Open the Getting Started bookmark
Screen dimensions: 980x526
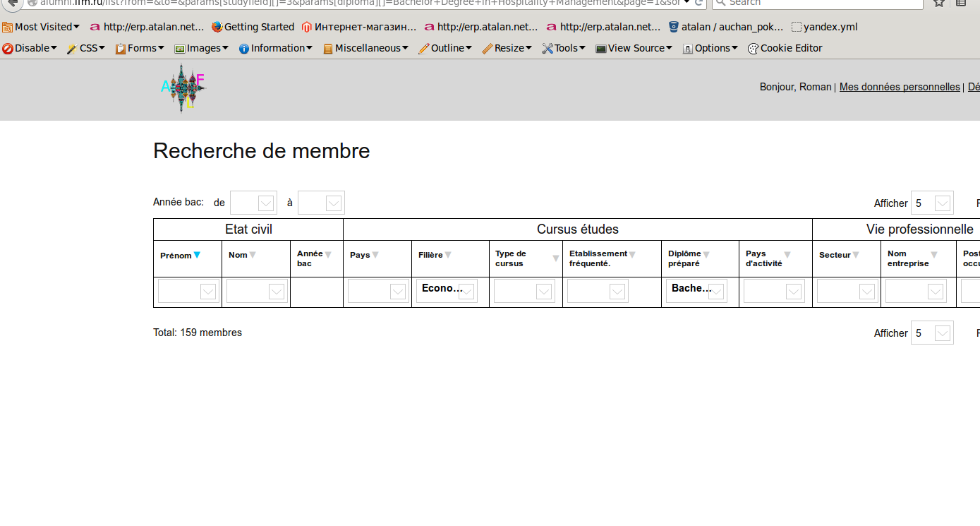click(253, 27)
